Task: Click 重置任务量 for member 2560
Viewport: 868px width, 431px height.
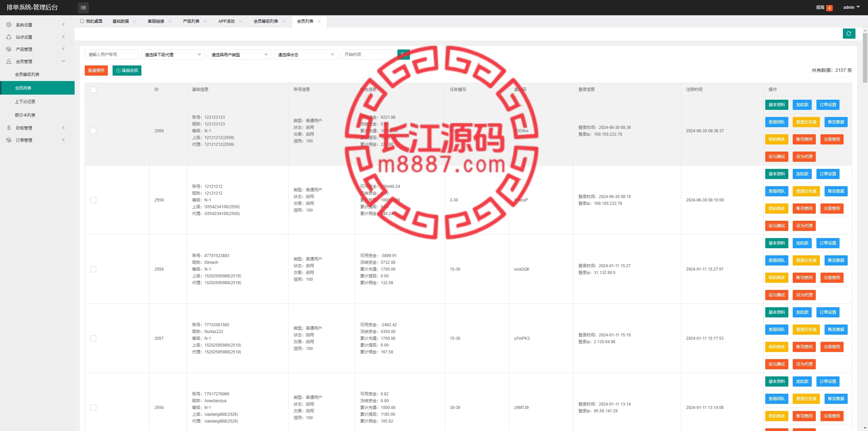Action: [x=806, y=122]
